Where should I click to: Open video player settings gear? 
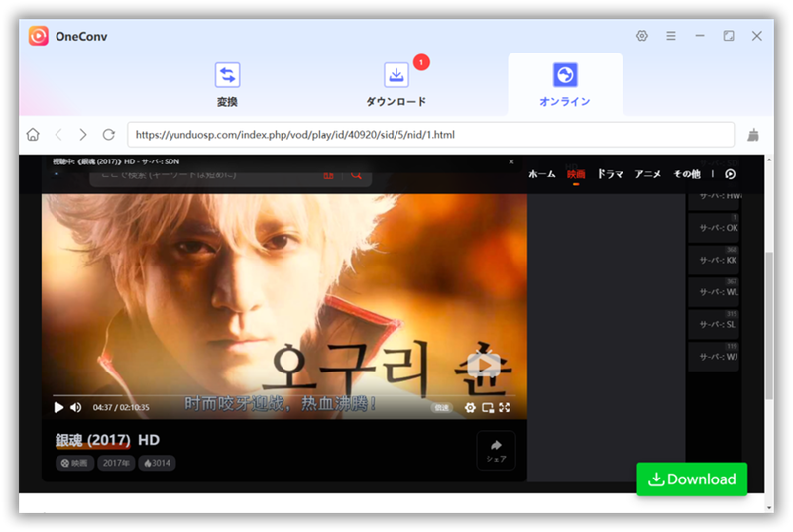(470, 408)
